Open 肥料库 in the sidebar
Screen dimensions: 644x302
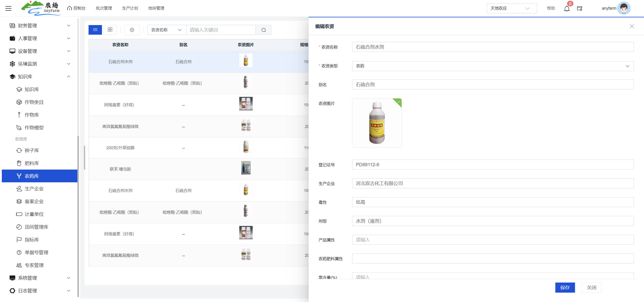pyautogui.click(x=32, y=163)
